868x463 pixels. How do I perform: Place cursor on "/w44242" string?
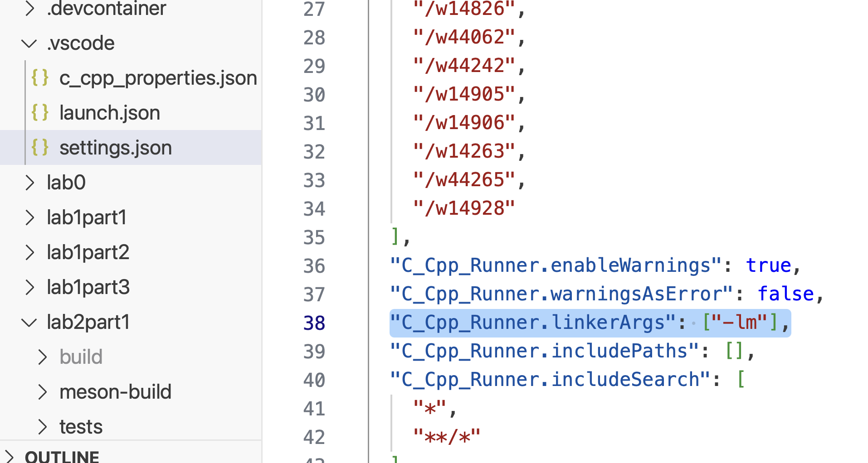point(464,66)
